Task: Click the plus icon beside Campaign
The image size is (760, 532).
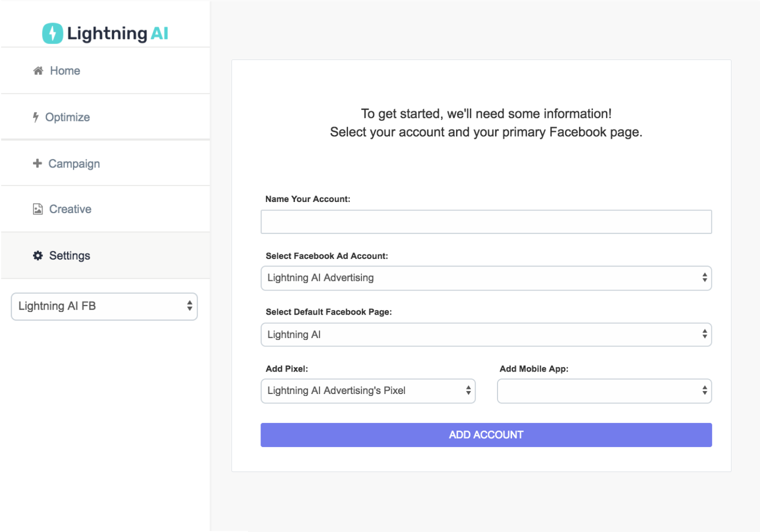Action: tap(37, 163)
